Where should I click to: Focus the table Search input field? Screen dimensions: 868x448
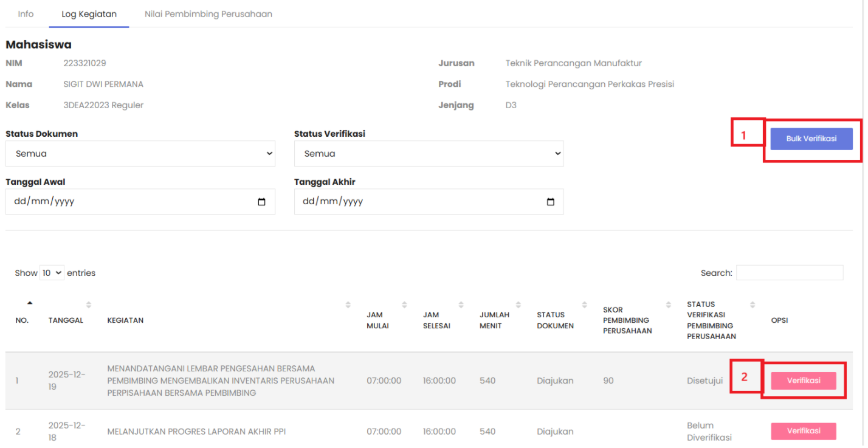[789, 273]
